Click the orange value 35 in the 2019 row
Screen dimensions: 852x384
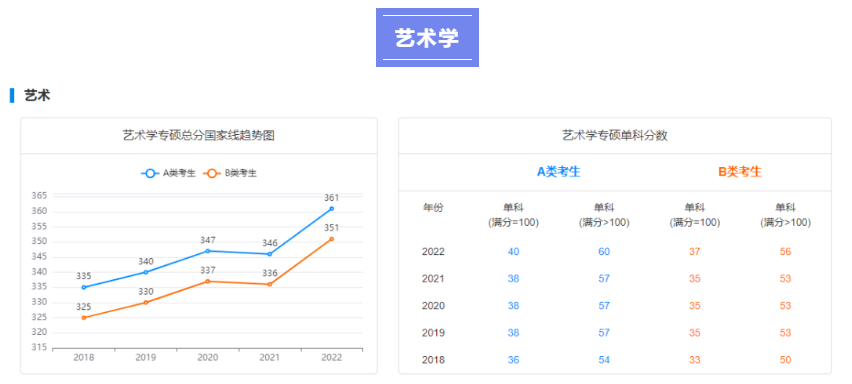(x=694, y=333)
